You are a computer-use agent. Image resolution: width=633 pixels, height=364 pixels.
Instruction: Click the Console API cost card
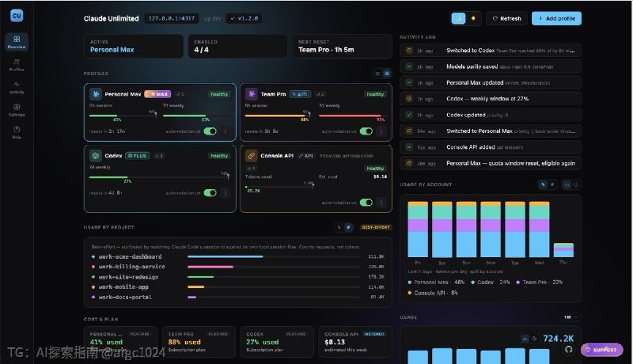tap(354, 342)
